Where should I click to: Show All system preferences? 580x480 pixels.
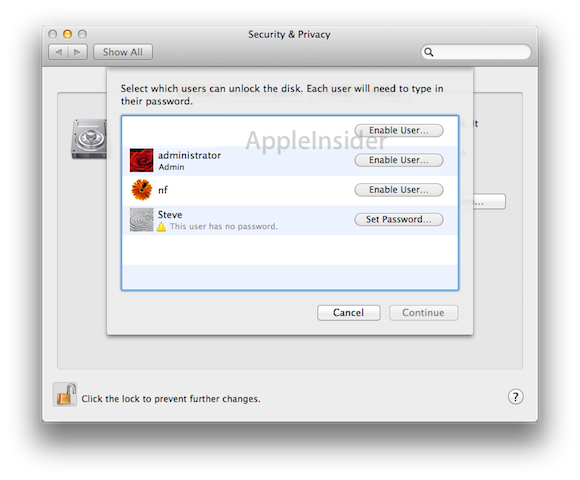(123, 52)
